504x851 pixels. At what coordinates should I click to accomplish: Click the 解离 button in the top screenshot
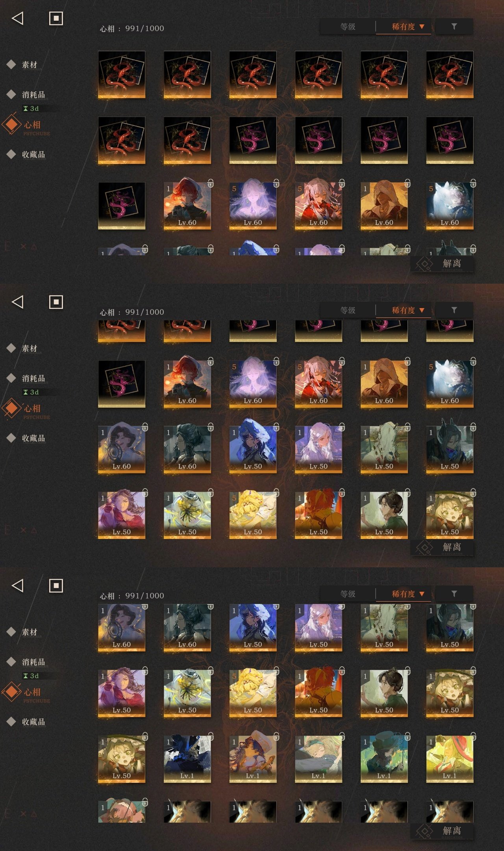tap(442, 264)
